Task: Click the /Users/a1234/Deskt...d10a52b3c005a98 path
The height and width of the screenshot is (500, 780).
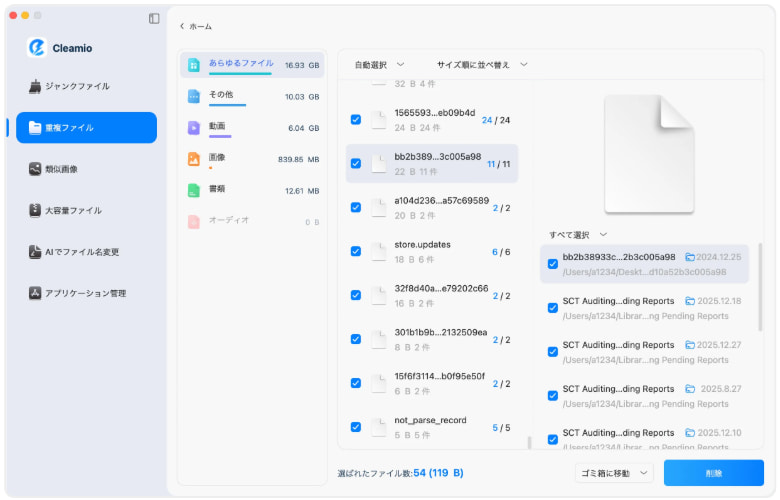Action: pyautogui.click(x=644, y=272)
